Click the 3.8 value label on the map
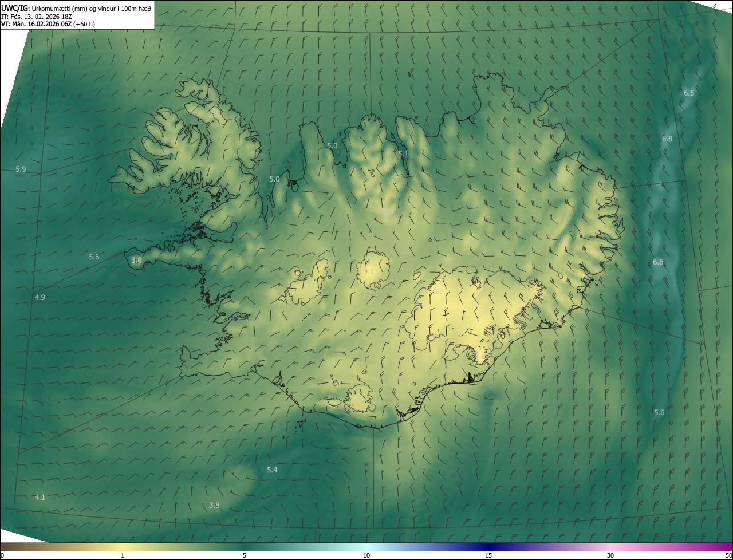Image resolution: width=733 pixels, height=560 pixels. coord(214,506)
